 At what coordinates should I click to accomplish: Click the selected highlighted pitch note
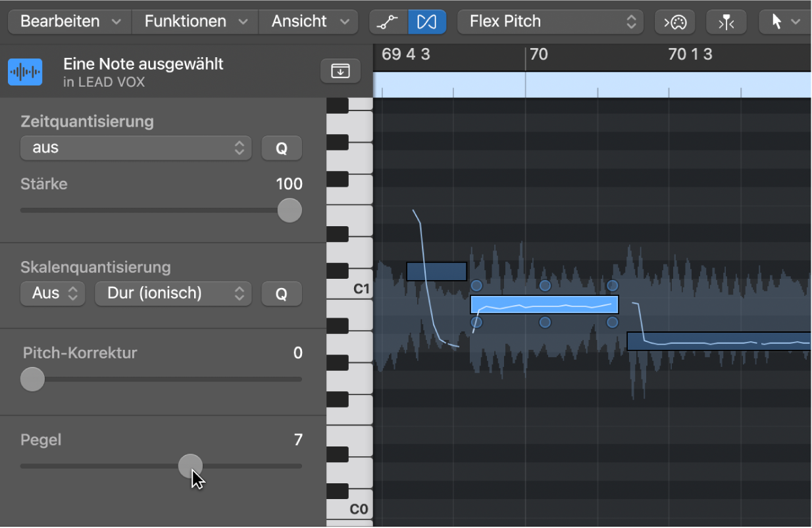(x=544, y=304)
